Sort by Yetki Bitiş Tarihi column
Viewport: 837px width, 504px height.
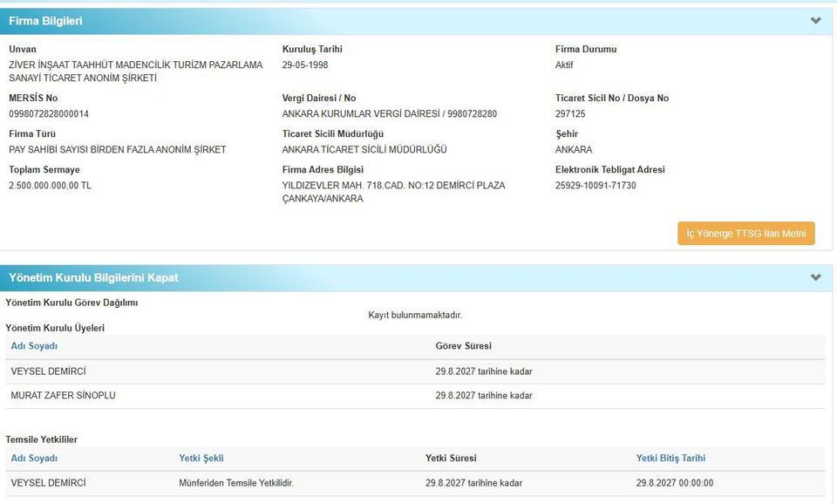670,459
